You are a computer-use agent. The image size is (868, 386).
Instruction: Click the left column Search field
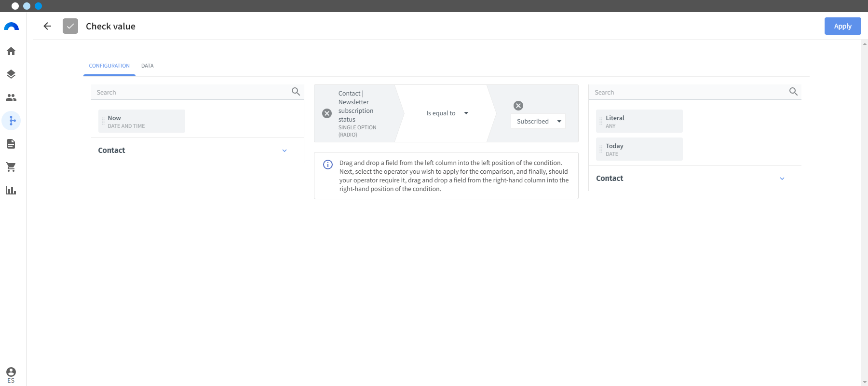193,92
